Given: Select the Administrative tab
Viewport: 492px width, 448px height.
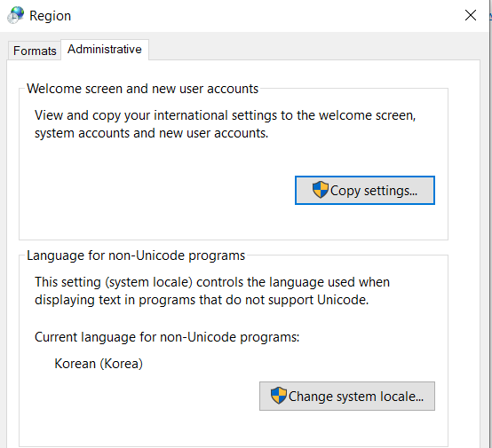Looking at the screenshot, I should [x=105, y=49].
